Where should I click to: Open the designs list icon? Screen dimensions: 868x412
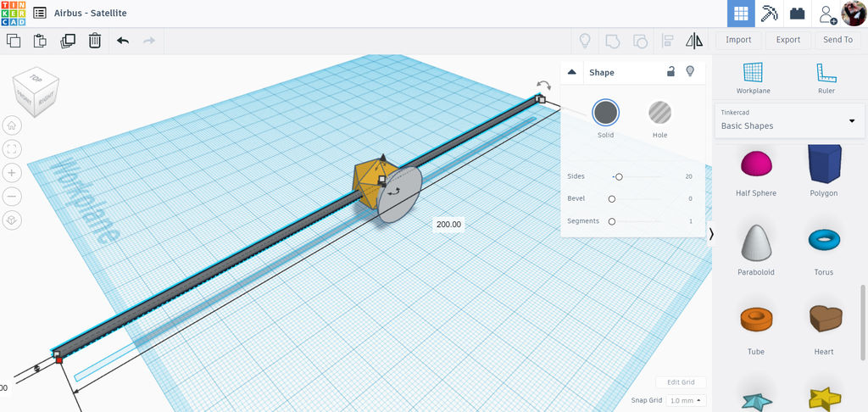pyautogui.click(x=39, y=13)
